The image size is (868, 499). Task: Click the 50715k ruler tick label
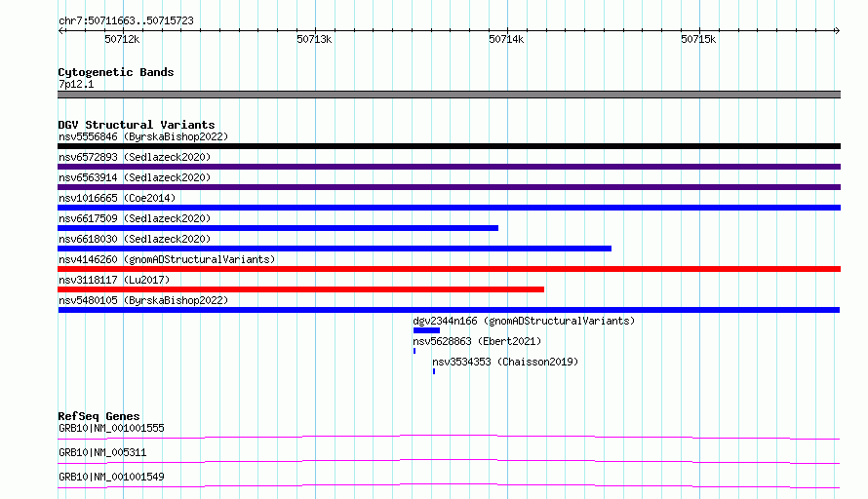[x=698, y=39]
